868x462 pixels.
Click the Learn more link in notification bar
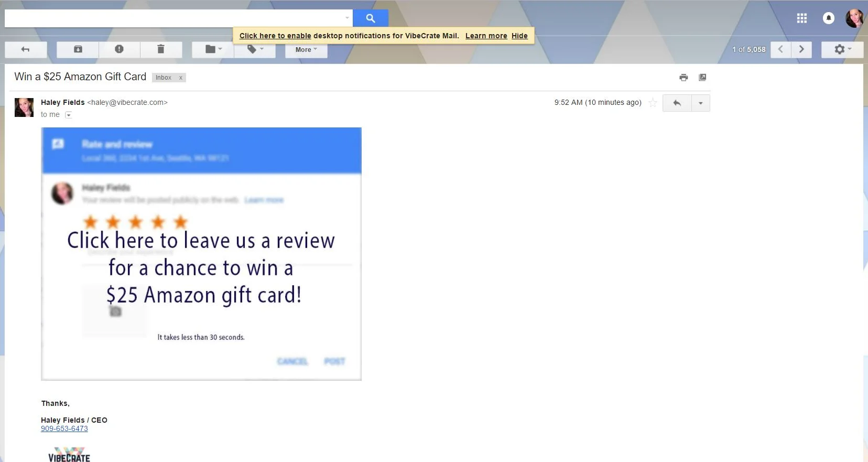pos(486,36)
